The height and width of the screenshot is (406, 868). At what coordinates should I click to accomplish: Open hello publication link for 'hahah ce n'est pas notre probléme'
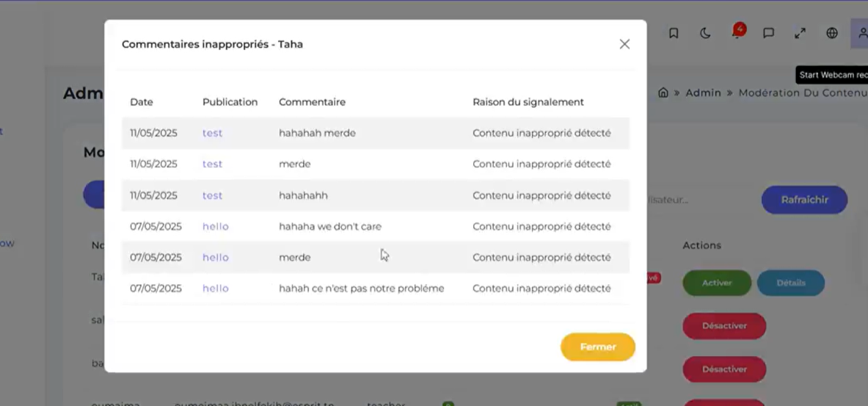[x=215, y=289]
